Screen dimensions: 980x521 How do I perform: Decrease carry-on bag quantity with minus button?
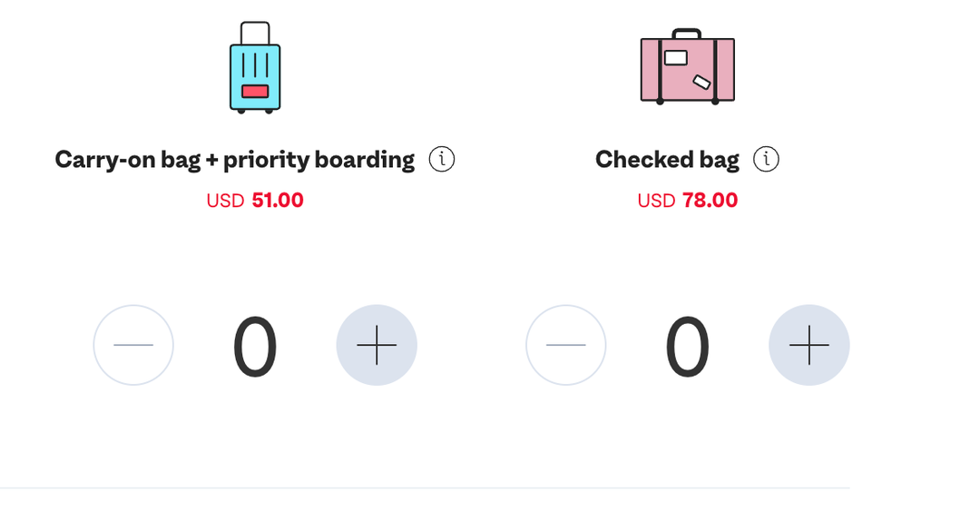tap(133, 346)
